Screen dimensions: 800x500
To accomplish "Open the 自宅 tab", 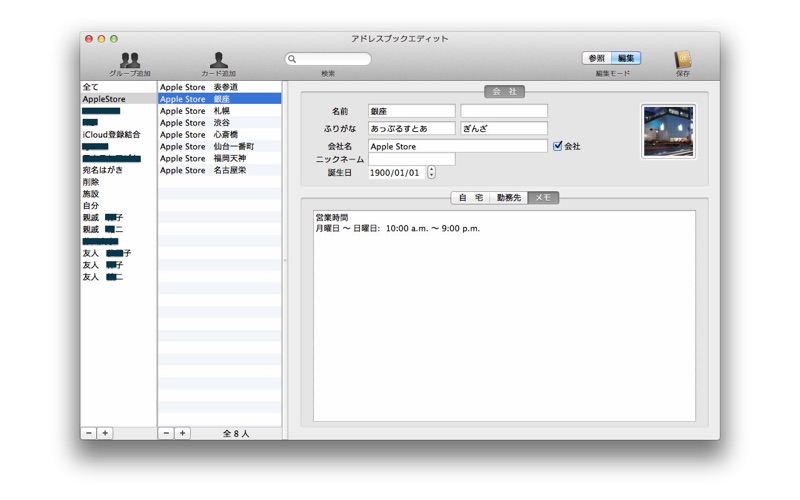I will pos(470,197).
